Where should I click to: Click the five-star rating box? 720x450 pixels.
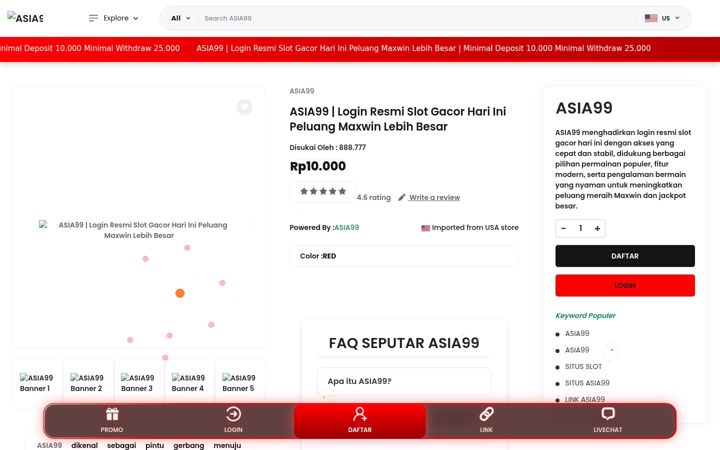(323, 191)
